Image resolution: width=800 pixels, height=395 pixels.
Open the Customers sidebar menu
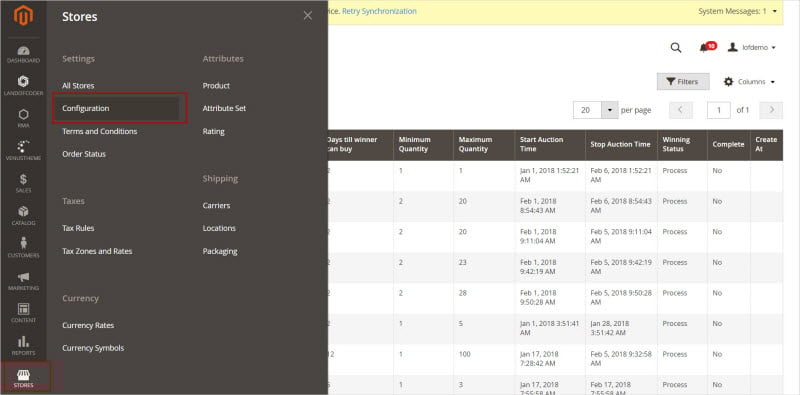[x=23, y=248]
